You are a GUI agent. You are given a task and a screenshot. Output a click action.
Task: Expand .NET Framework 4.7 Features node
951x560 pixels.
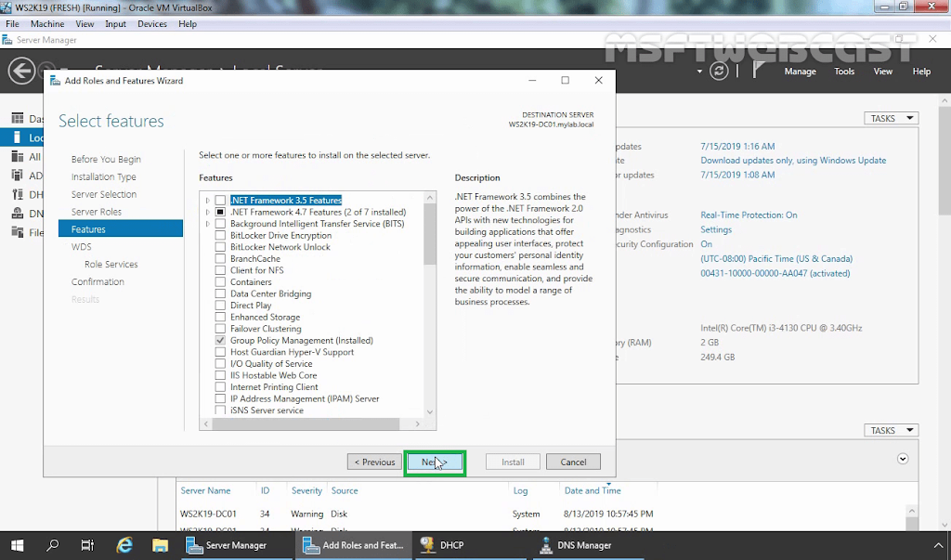[207, 212]
